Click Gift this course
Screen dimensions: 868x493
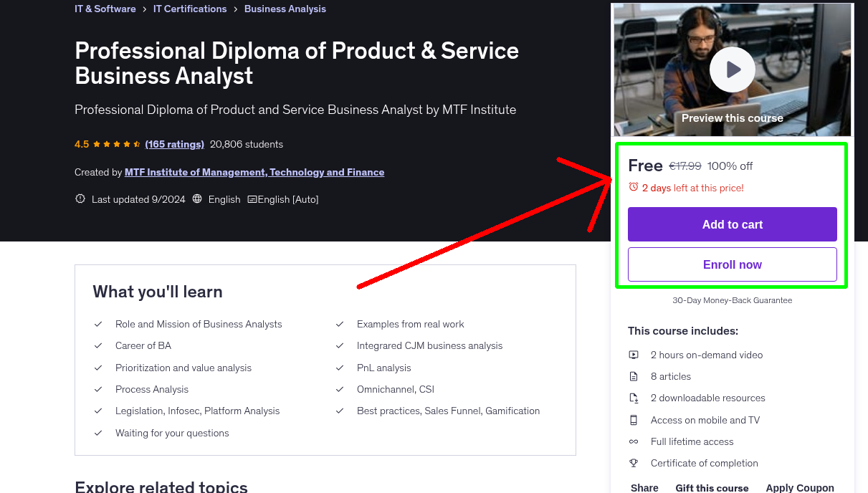(712, 487)
